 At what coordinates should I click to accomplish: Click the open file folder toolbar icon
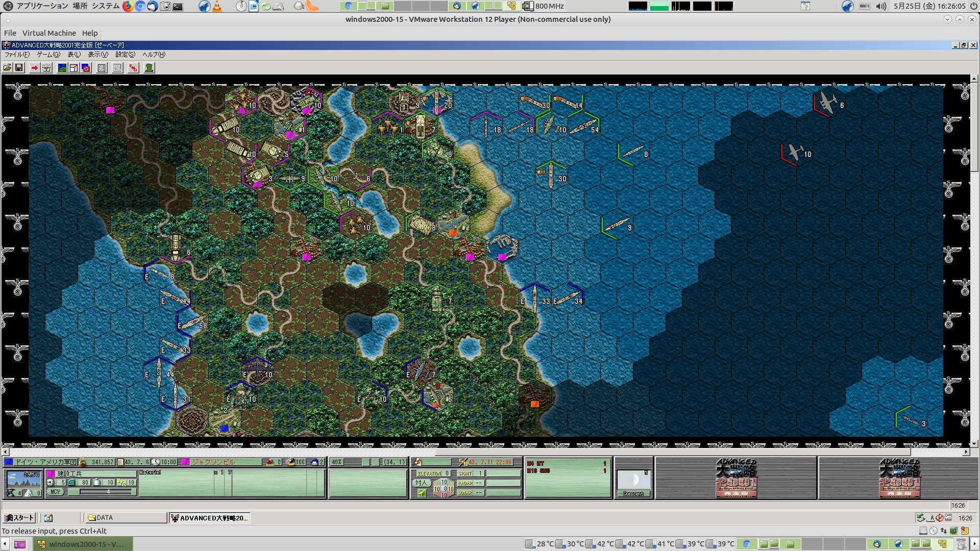coord(7,68)
